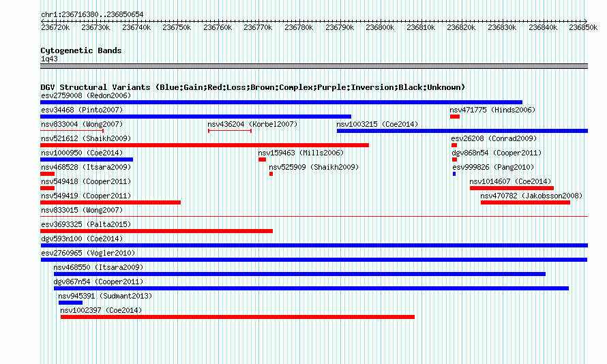Click the tiny blue esv999826 gain bar
The height and width of the screenshot is (364, 607).
pos(454,174)
